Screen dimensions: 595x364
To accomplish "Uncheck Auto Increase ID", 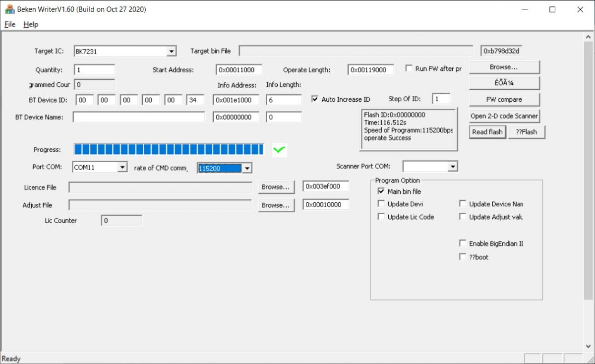I will pos(315,99).
